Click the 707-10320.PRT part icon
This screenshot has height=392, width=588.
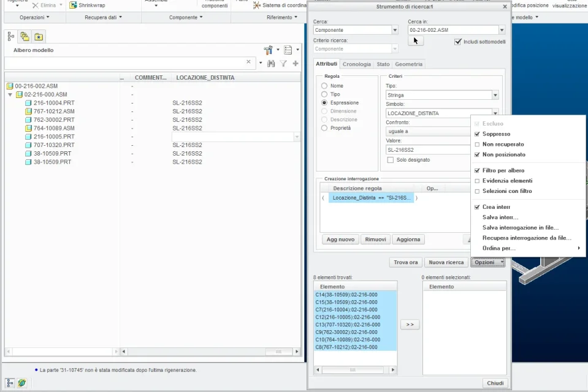tap(28, 145)
